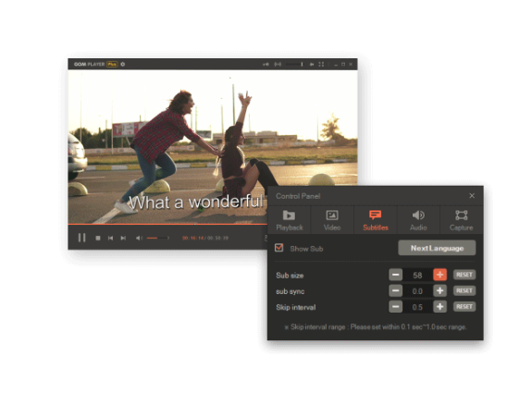This screenshot has height=418, width=532.
Task: Click the GOM Player Plus logo
Action: click(95, 64)
